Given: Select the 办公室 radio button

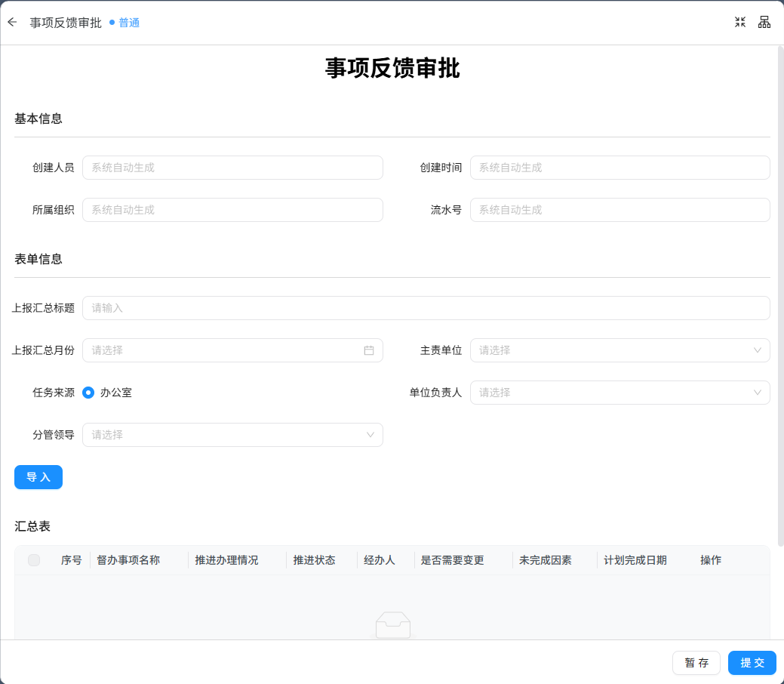Looking at the screenshot, I should pos(88,393).
